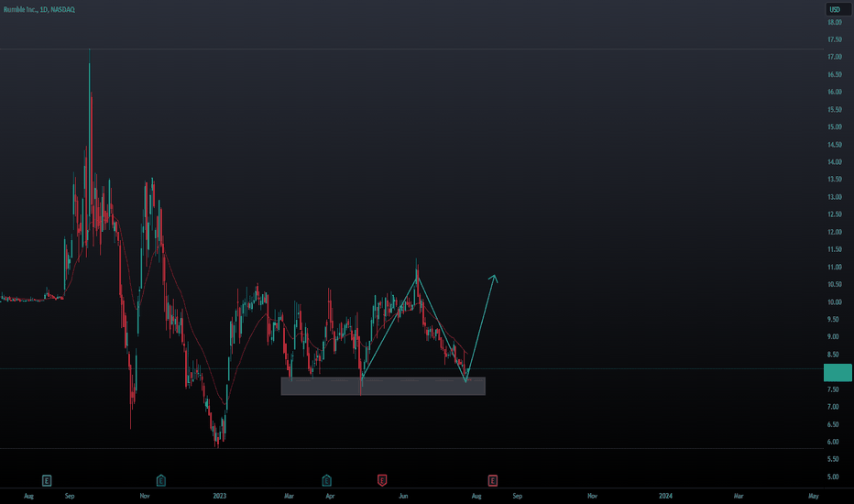854x504 pixels.
Task: Click the 18.00 price axis label
Action: (x=835, y=22)
